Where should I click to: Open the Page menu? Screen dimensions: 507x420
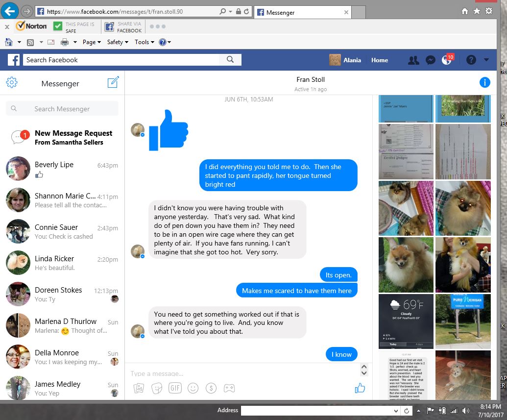coord(92,42)
